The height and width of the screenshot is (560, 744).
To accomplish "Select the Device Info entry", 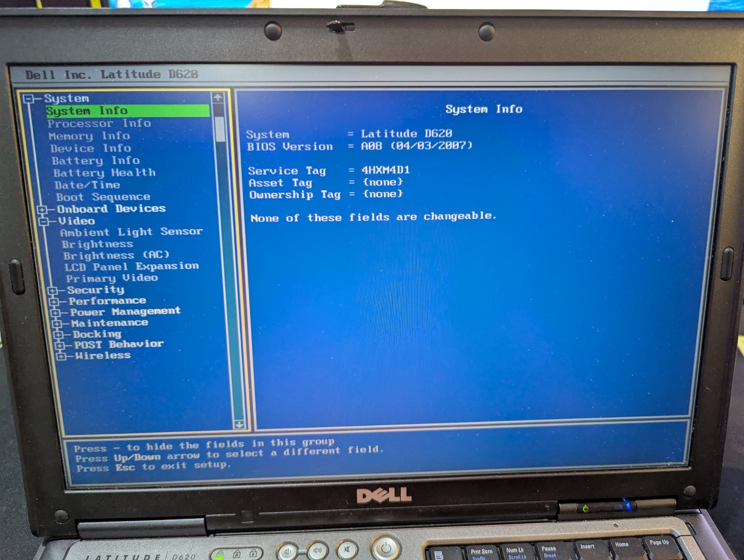I will [91, 148].
